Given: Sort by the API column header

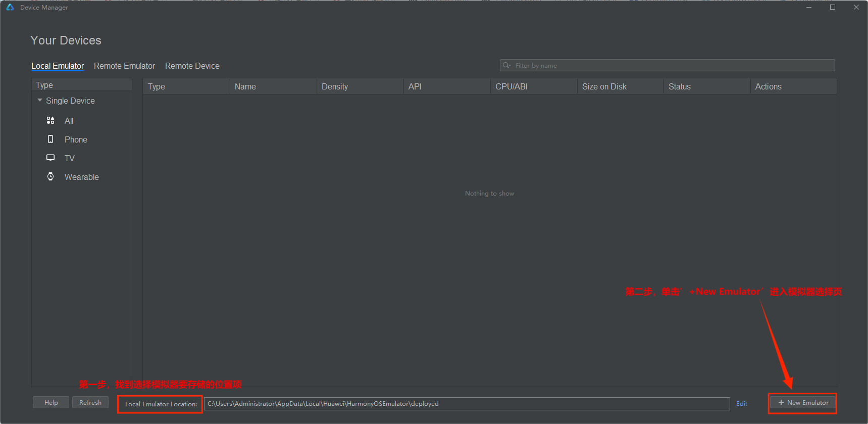Looking at the screenshot, I should [415, 86].
